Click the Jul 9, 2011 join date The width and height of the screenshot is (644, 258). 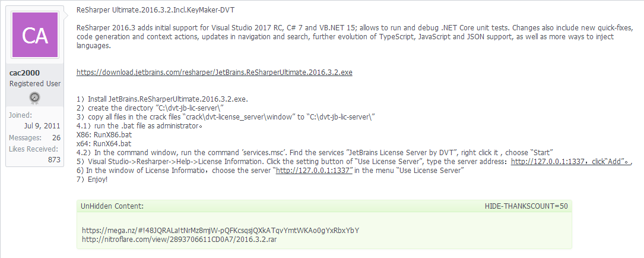click(42, 126)
